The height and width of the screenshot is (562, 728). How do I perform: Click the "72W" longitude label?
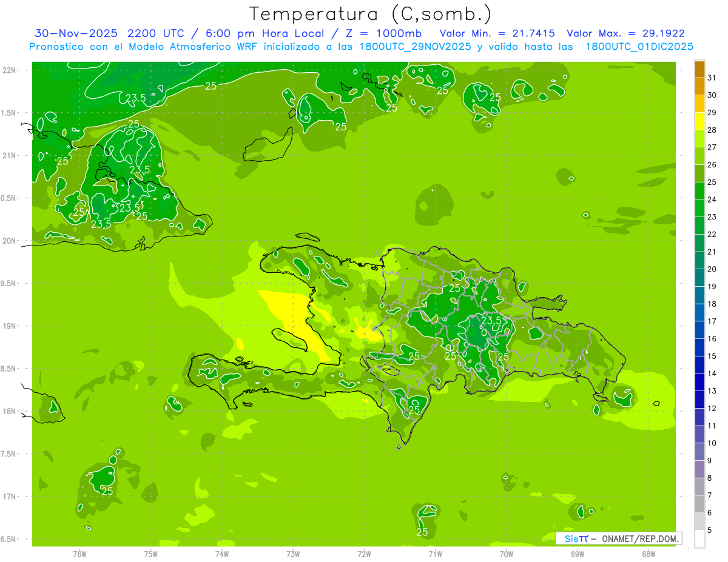coord(364,554)
